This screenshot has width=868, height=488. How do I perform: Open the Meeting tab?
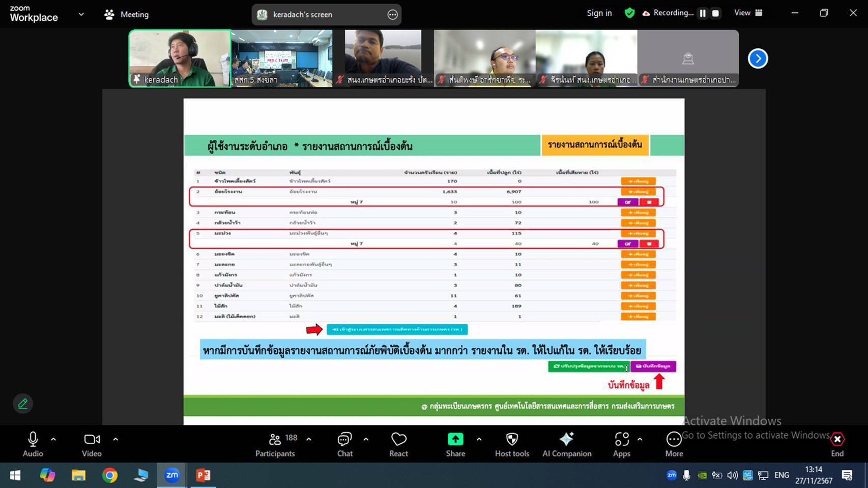(126, 14)
